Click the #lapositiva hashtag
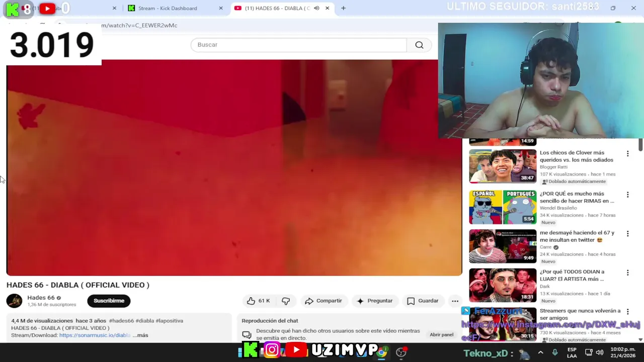Image resolution: width=644 pixels, height=362 pixels. coord(169,321)
